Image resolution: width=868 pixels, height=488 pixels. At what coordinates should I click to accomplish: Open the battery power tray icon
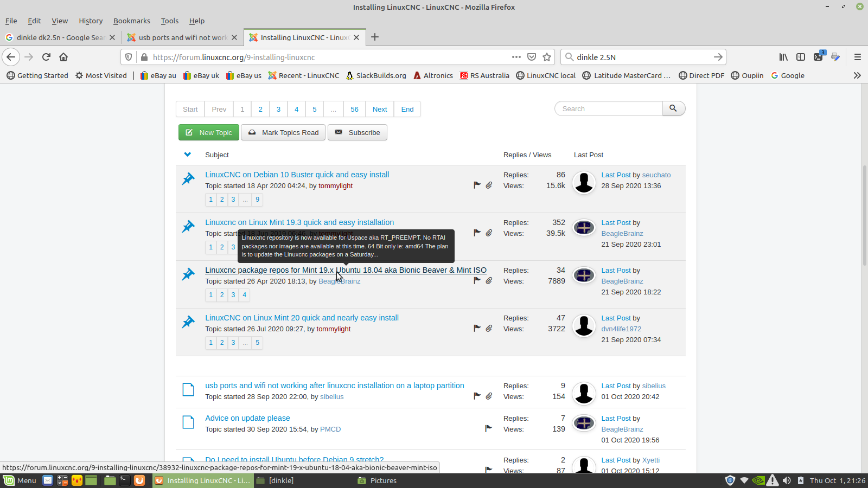tap(800, 480)
